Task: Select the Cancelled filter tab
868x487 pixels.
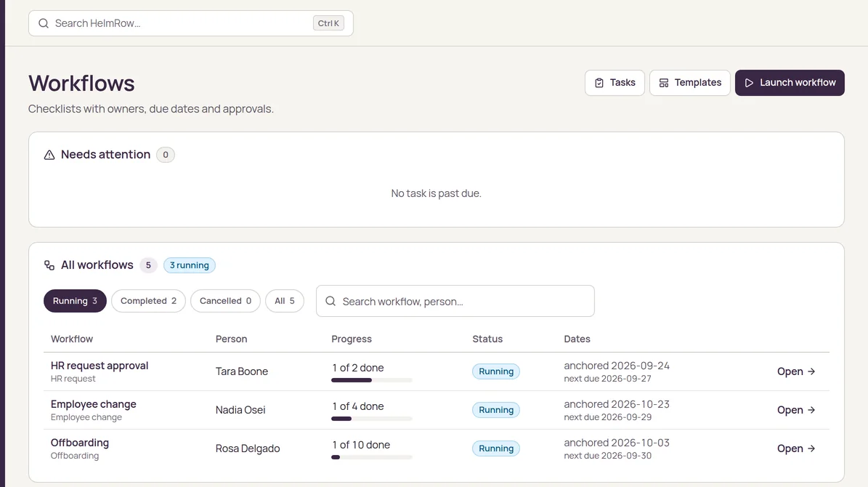Action: pos(225,301)
